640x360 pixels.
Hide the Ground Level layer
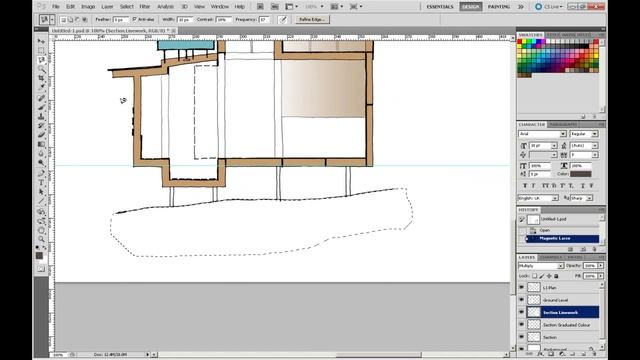click(521, 300)
